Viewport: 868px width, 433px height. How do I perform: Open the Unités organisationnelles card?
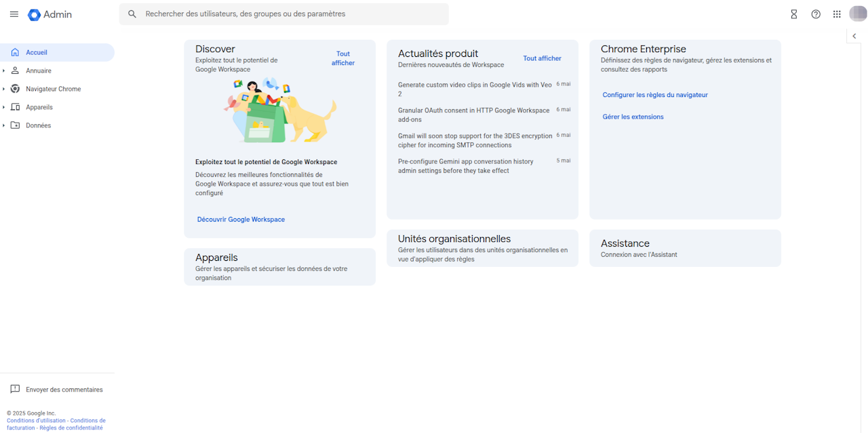[x=482, y=248]
